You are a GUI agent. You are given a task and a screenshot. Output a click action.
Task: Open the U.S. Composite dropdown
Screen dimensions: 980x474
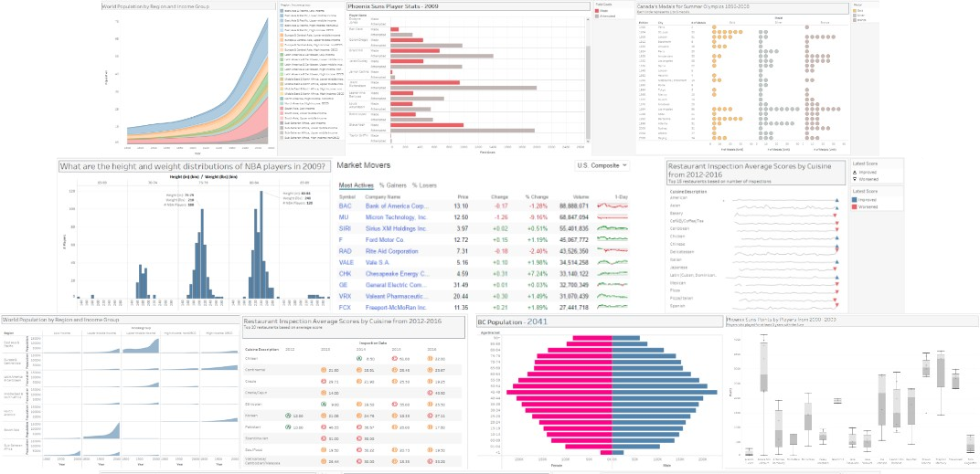pos(602,165)
